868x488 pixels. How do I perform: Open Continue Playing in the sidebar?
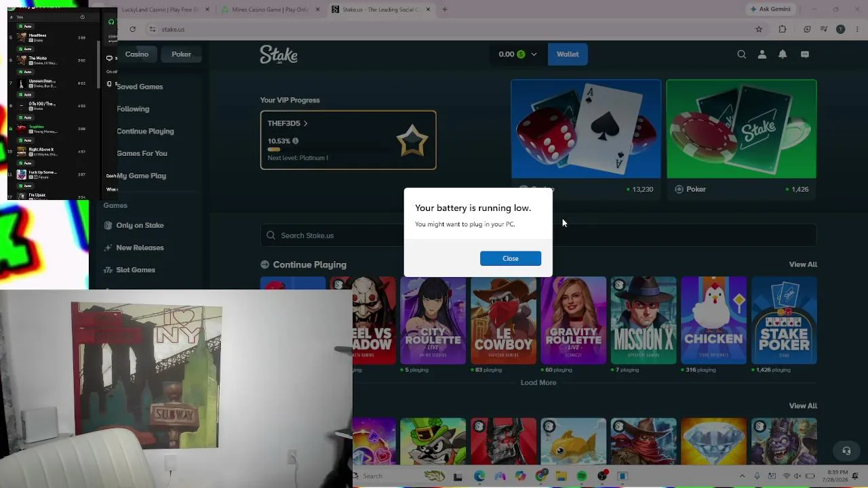[145, 131]
